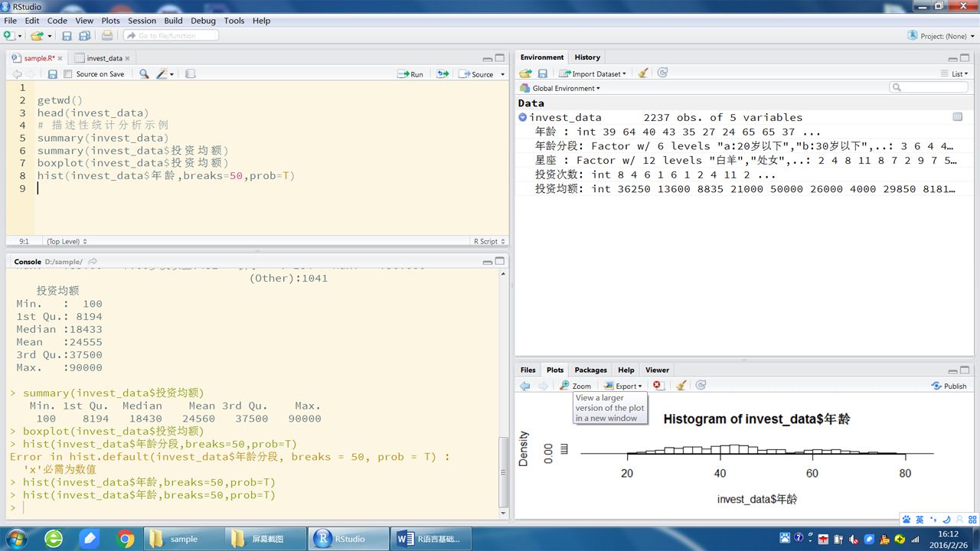Click the Open File folder icon

[36, 35]
